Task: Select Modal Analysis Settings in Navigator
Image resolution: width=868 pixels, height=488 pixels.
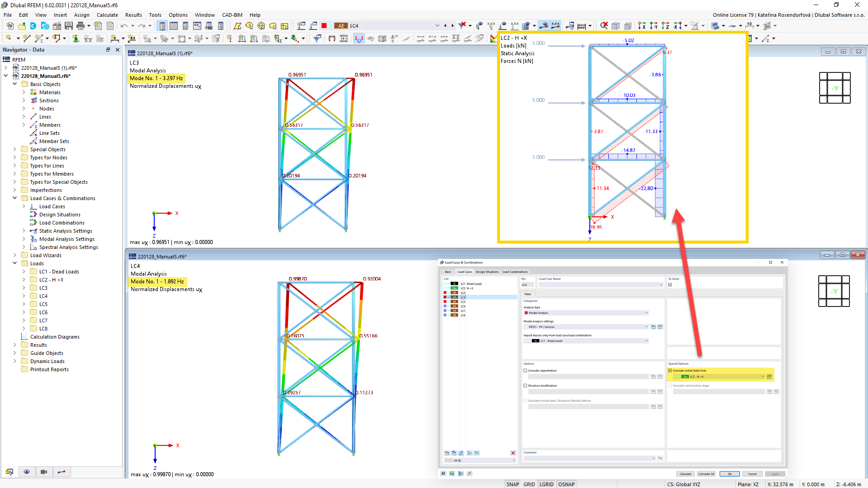Action: (66, 239)
